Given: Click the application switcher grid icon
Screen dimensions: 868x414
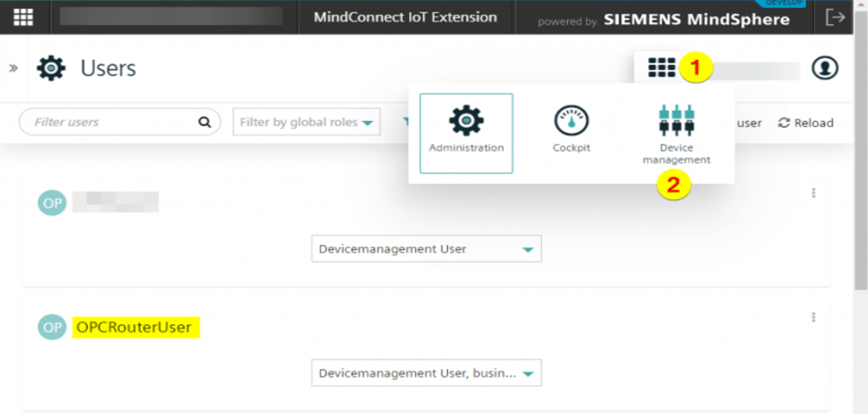Looking at the screenshot, I should tap(661, 68).
